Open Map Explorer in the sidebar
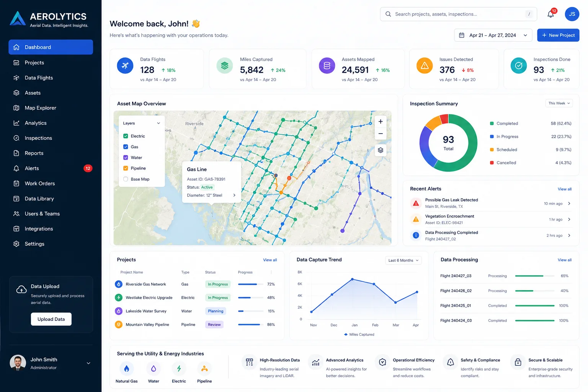 [x=51, y=108]
